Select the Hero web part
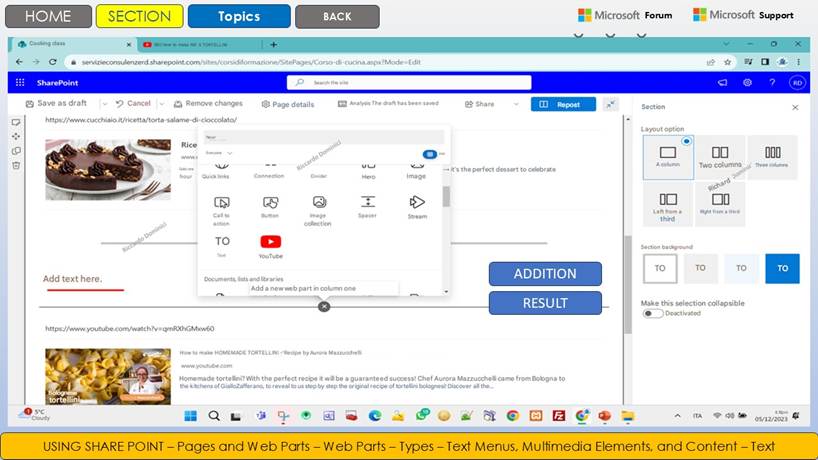Screen dimensions: 818x460 [368, 171]
